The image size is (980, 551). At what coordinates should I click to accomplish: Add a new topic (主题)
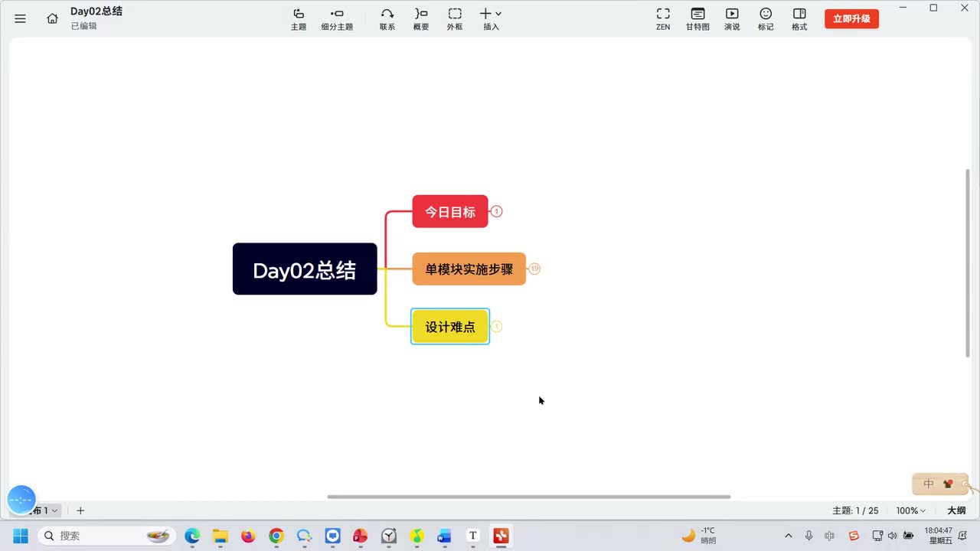(299, 19)
